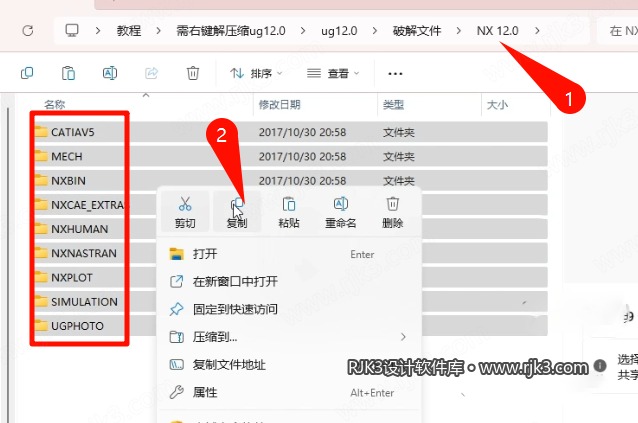Expand chevron after ug12.0 breadcrumb

(x=374, y=31)
